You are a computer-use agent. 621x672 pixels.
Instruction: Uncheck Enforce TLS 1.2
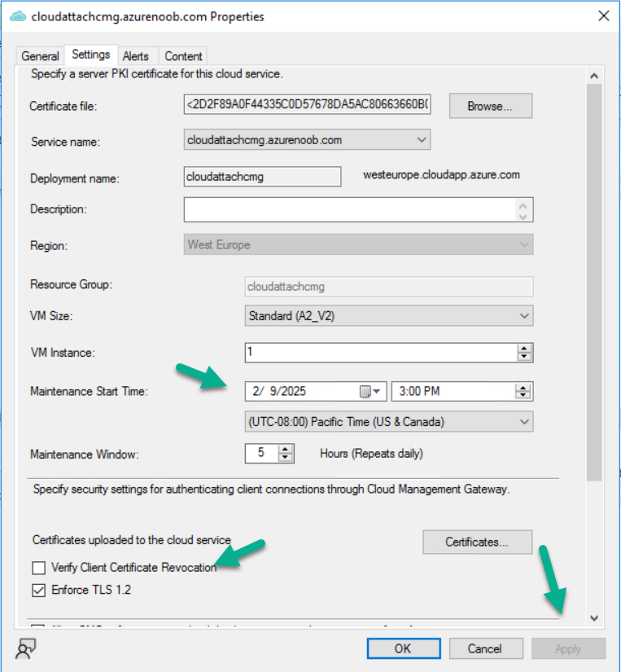click(38, 591)
